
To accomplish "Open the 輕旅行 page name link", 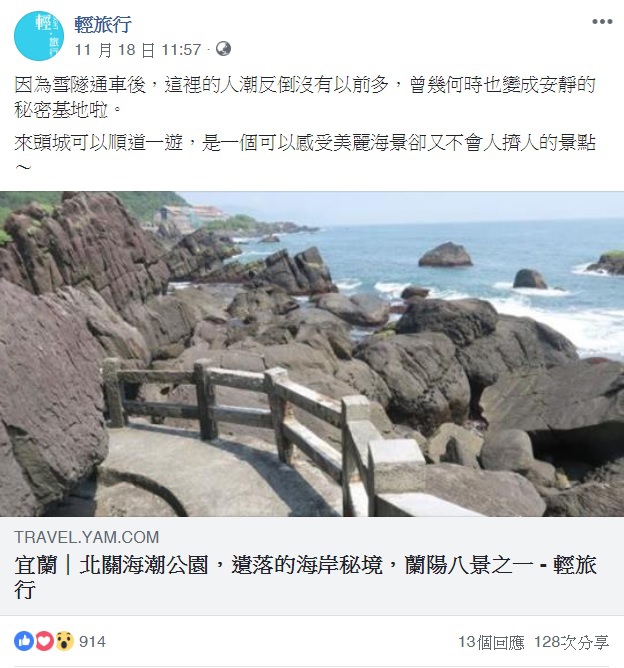I will [103, 24].
